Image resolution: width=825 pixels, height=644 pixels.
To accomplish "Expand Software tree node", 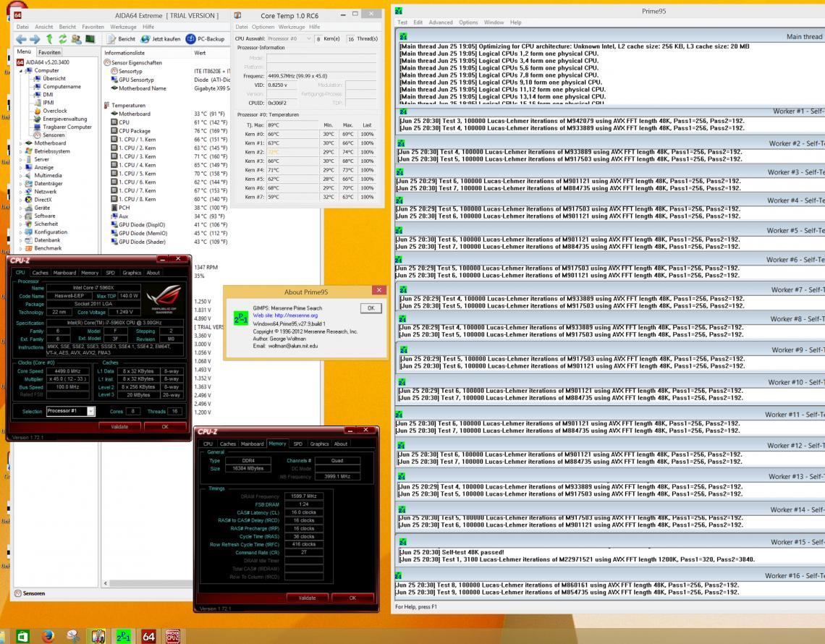I will click(22, 216).
